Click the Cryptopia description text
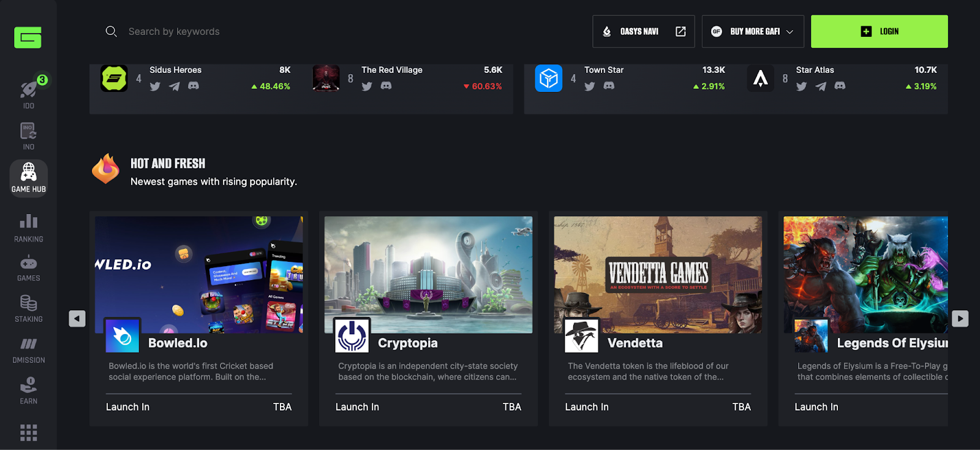This screenshot has width=980, height=450. 428,372
